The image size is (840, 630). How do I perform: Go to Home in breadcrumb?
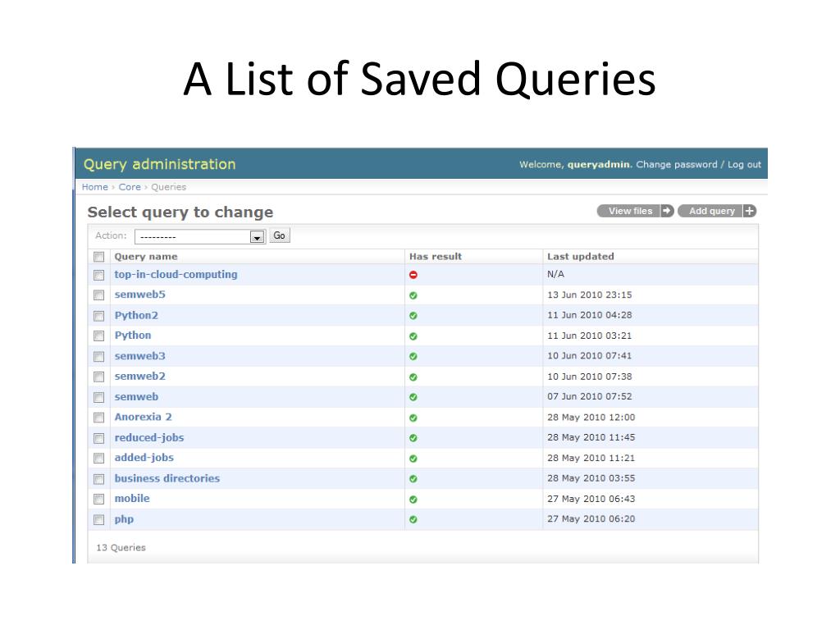pyautogui.click(x=95, y=187)
